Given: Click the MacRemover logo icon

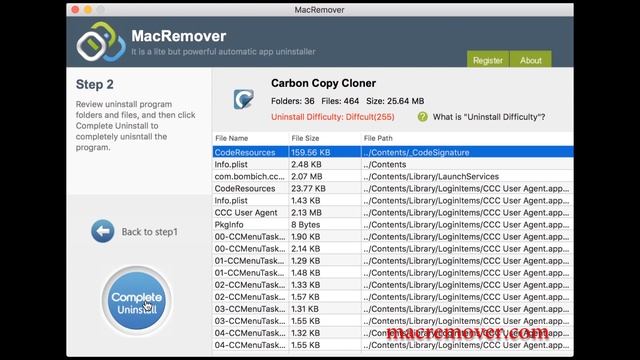Looking at the screenshot, I should tap(101, 42).
